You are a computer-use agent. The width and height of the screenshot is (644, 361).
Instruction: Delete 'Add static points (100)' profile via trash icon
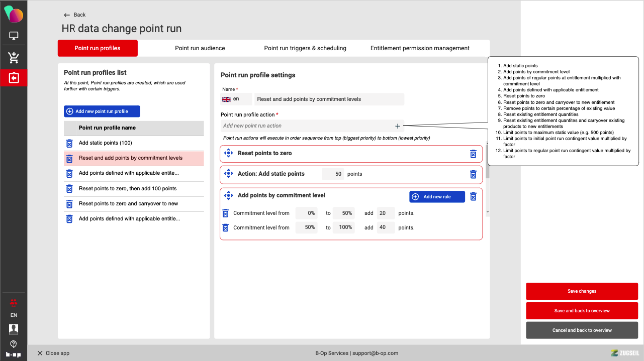click(x=69, y=143)
